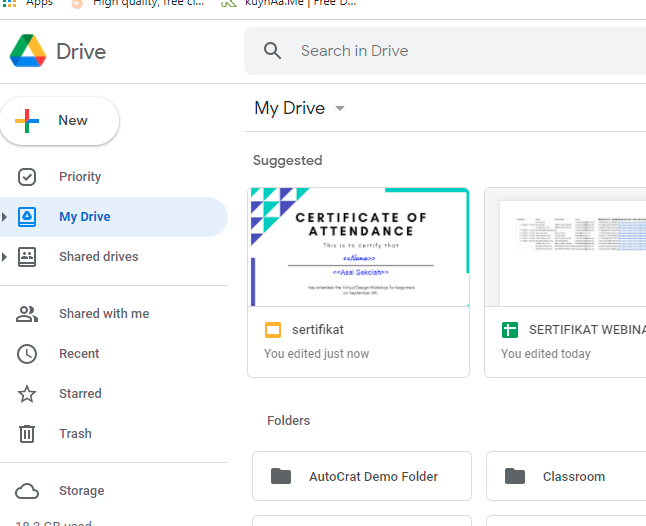This screenshot has width=646, height=526.
Task: Click the Google Drive logo
Action: (28, 51)
